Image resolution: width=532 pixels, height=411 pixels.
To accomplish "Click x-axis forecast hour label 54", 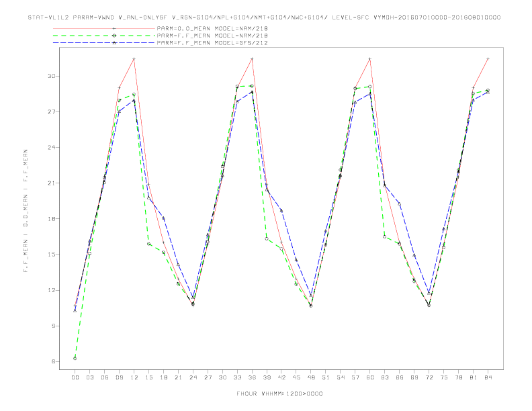I will coord(341,377).
